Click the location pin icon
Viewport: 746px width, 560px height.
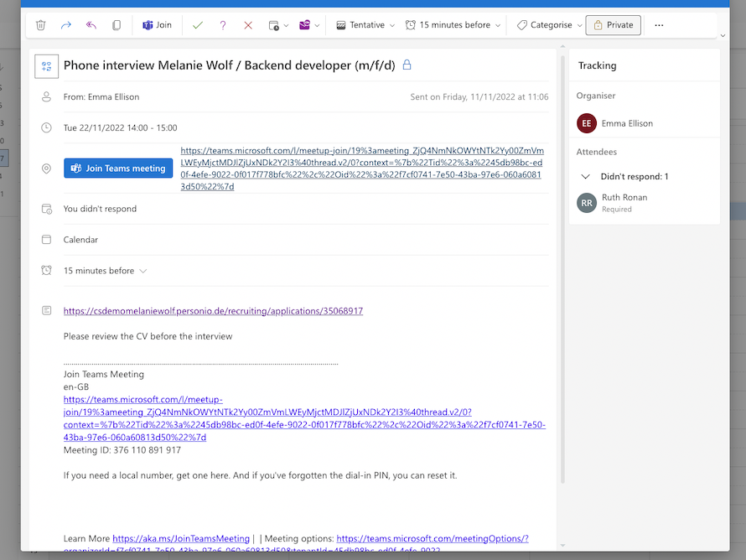pyautogui.click(x=46, y=169)
